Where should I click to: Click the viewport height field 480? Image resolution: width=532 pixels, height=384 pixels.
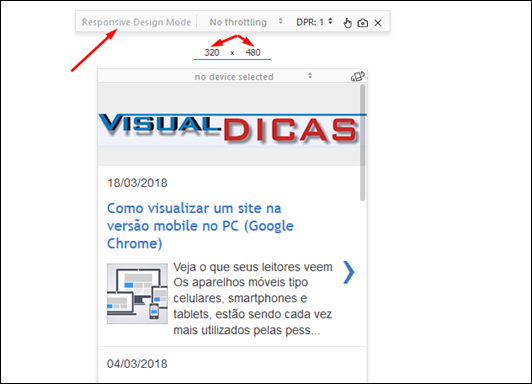click(x=253, y=53)
